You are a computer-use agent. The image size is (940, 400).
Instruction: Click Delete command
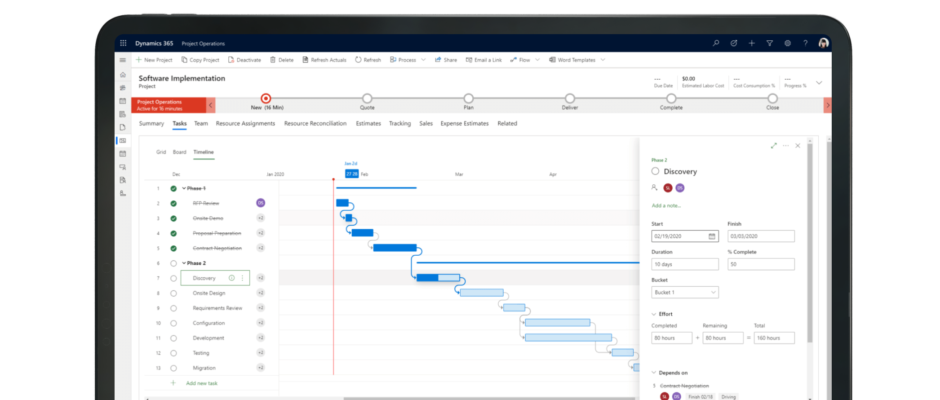point(282,60)
